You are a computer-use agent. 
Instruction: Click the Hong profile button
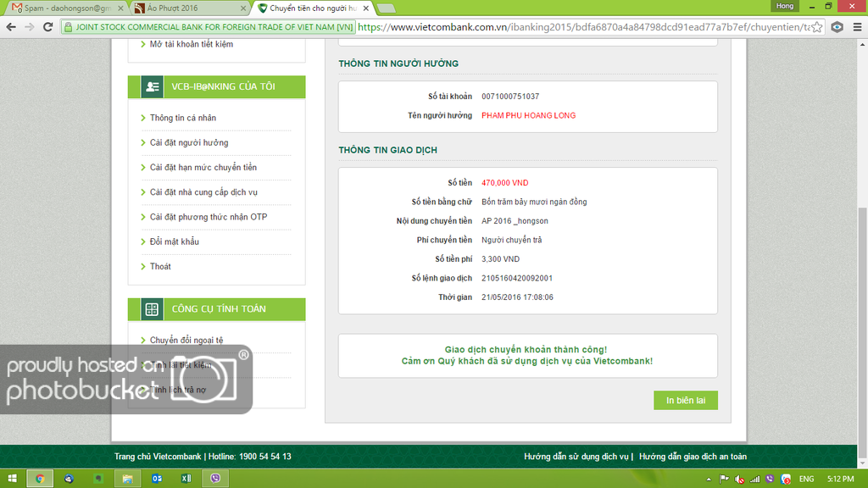coord(784,6)
